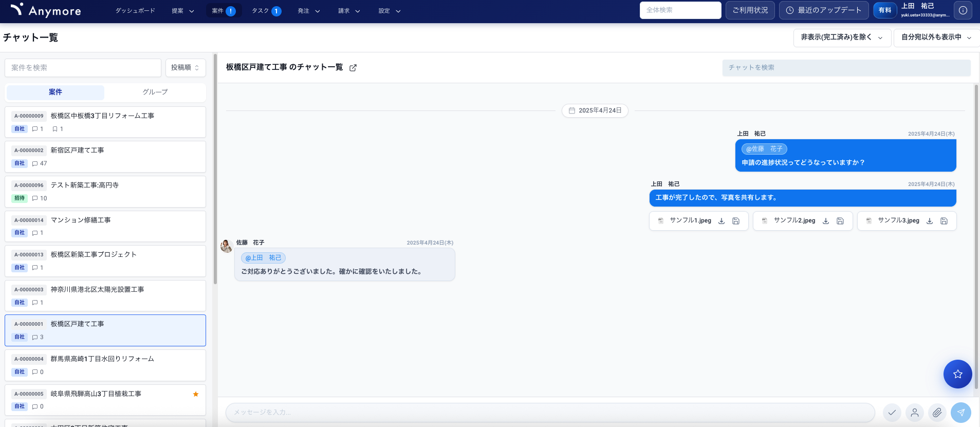Select 板橋区中板橋3丁目リフォーム工事 project
The height and width of the screenshot is (427, 980).
click(105, 122)
